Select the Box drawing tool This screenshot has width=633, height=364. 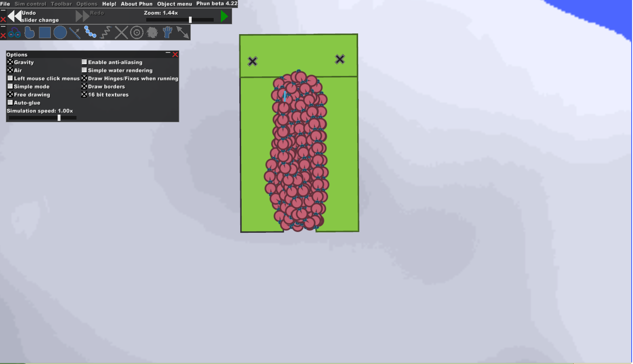click(45, 32)
